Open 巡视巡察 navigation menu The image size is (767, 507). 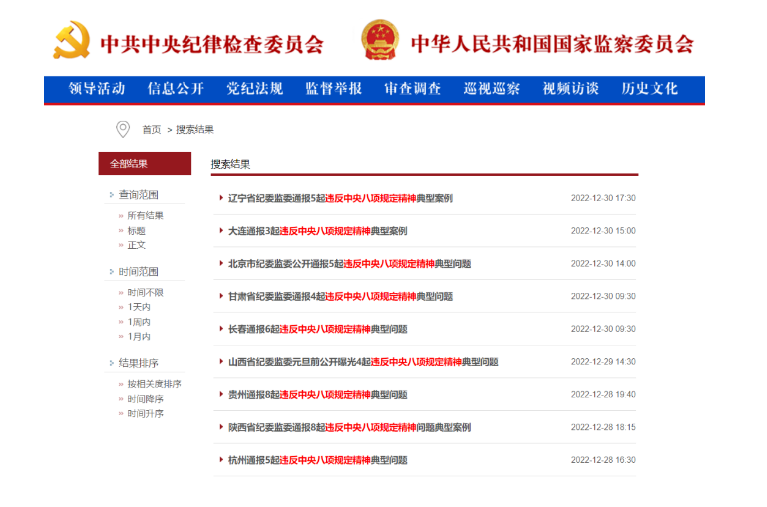click(492, 89)
